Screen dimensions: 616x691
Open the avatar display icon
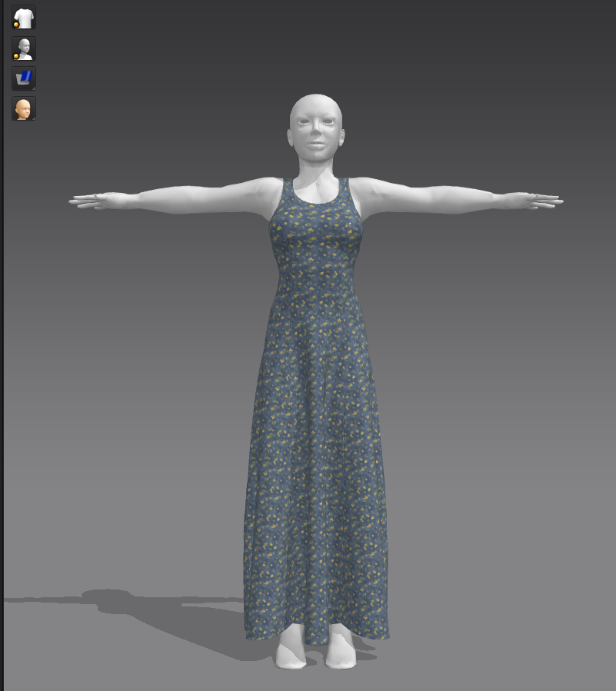coord(24,48)
